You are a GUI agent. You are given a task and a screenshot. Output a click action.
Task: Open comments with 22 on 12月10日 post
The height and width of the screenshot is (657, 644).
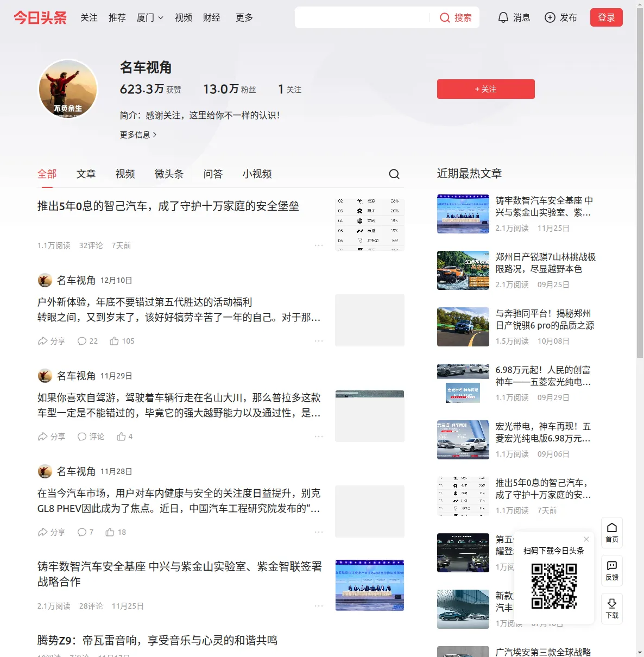87,341
